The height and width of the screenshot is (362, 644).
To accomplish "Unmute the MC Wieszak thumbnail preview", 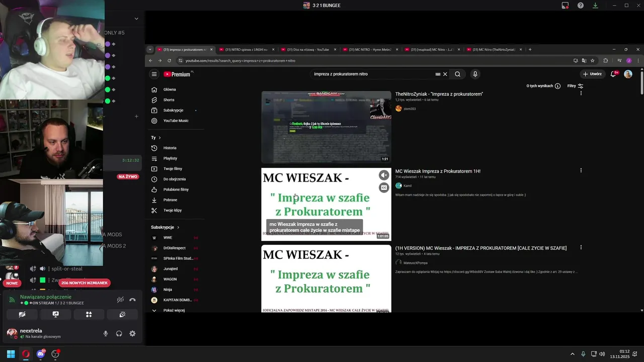I will coord(384,175).
